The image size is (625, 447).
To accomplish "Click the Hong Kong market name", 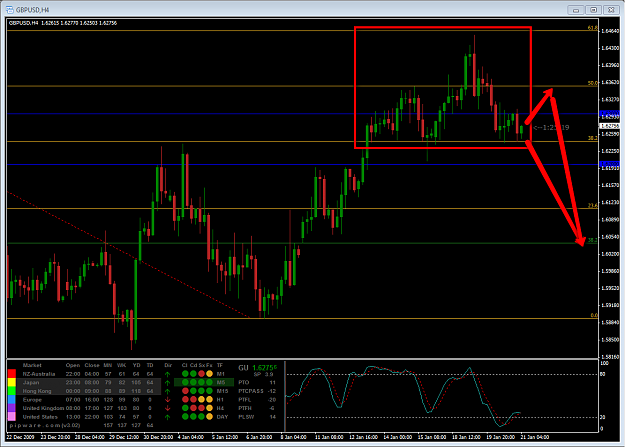I will [x=37, y=391].
